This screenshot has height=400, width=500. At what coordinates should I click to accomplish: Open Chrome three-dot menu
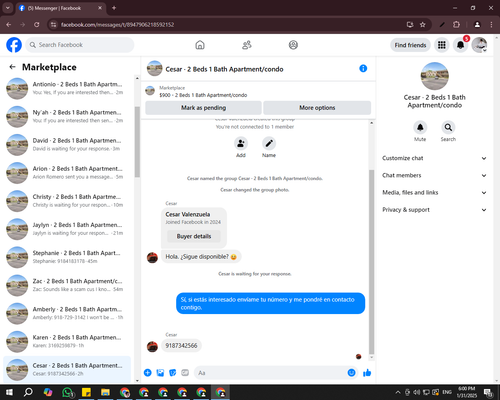coord(491,24)
